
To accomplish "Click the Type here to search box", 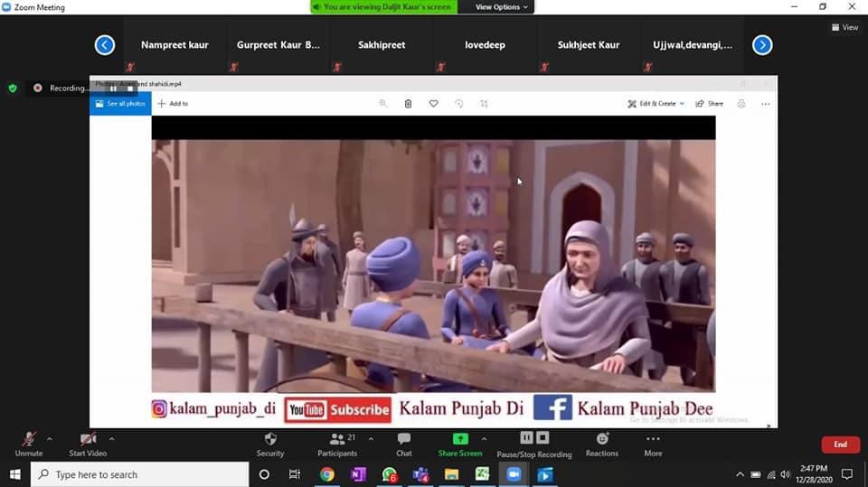I will 139,474.
